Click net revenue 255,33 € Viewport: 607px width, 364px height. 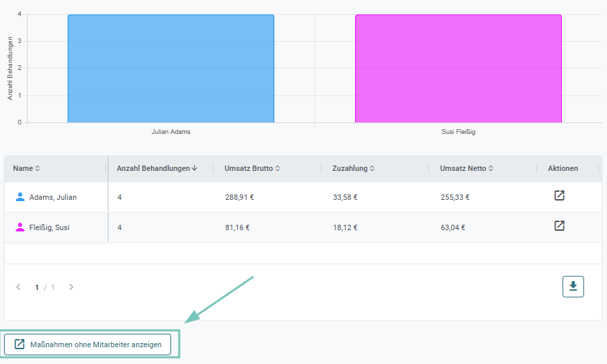455,197
